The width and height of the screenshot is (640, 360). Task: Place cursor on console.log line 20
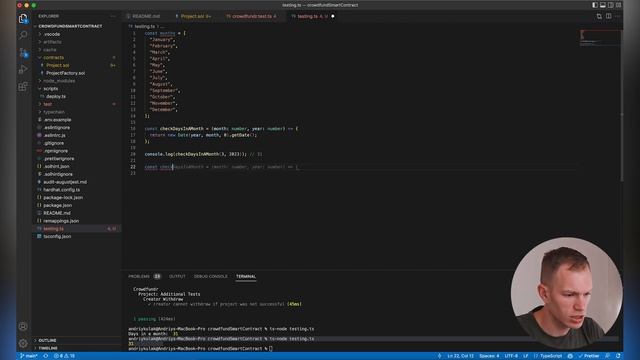[203, 154]
